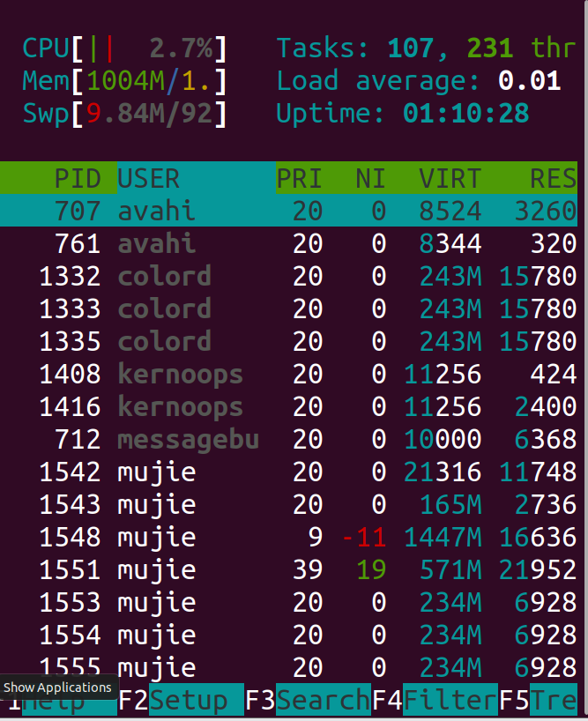Sort processes by USER column header

pos(149,178)
